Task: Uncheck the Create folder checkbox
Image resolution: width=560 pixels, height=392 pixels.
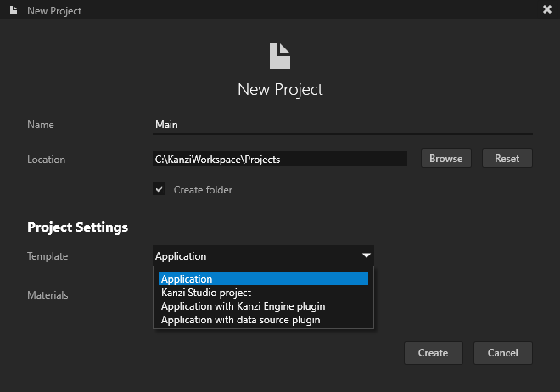Action: [x=159, y=189]
